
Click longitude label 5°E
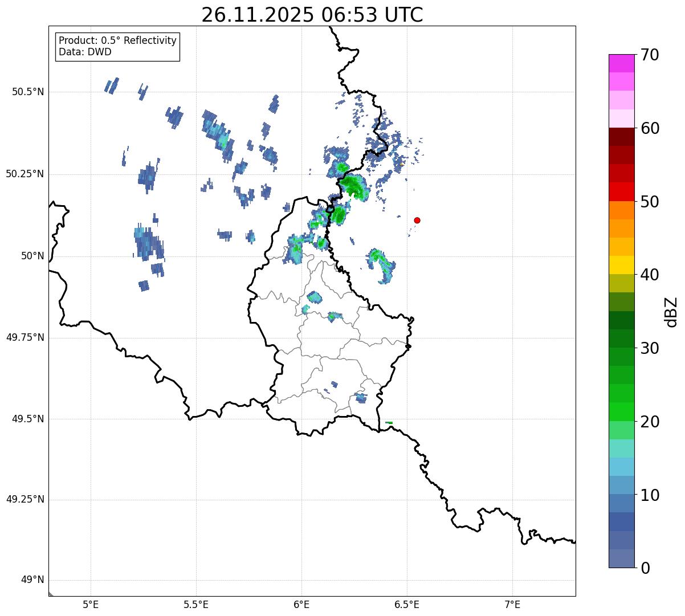click(91, 604)
